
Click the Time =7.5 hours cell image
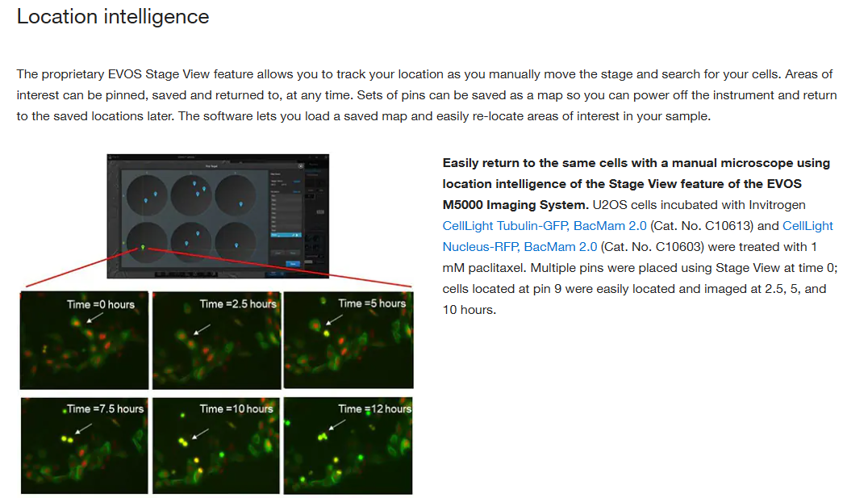point(84,446)
